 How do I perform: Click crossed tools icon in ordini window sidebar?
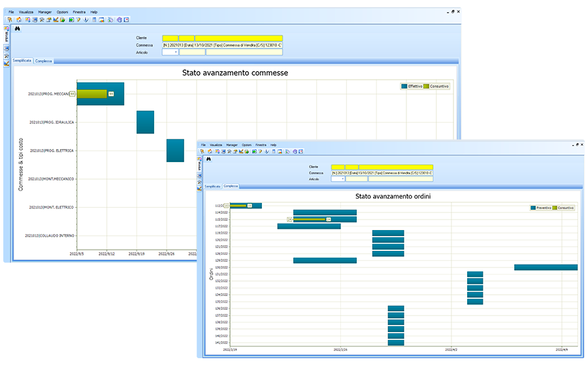(199, 182)
